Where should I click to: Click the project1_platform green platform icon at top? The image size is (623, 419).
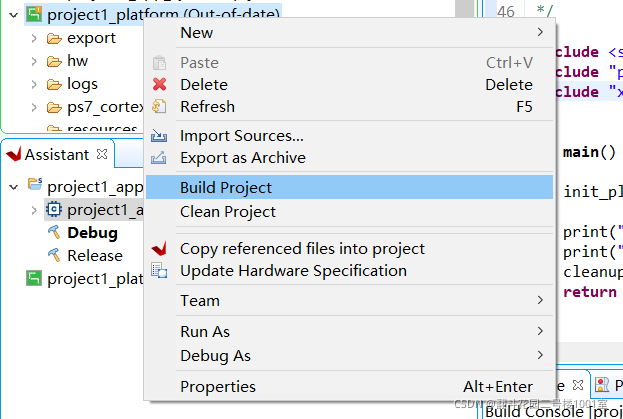(34, 14)
